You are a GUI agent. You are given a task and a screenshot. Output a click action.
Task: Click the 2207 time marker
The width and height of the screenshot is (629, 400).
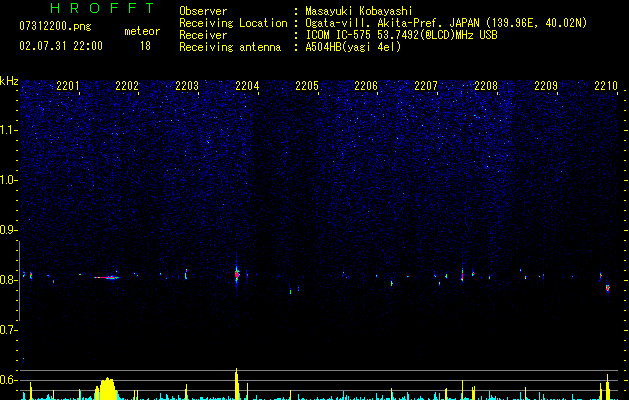(x=426, y=85)
